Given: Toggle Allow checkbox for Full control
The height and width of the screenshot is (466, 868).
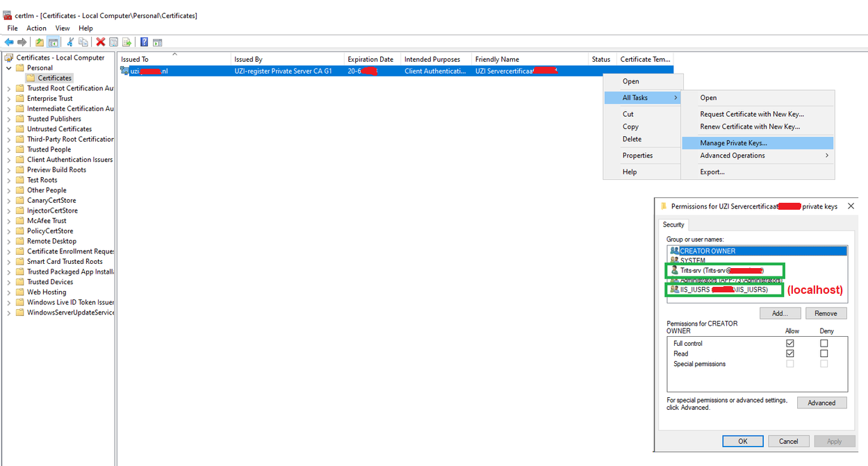Looking at the screenshot, I should [x=789, y=343].
